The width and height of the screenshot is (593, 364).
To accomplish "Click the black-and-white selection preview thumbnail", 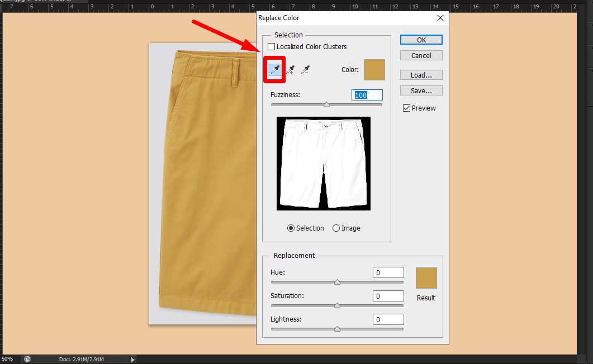I will [x=323, y=163].
